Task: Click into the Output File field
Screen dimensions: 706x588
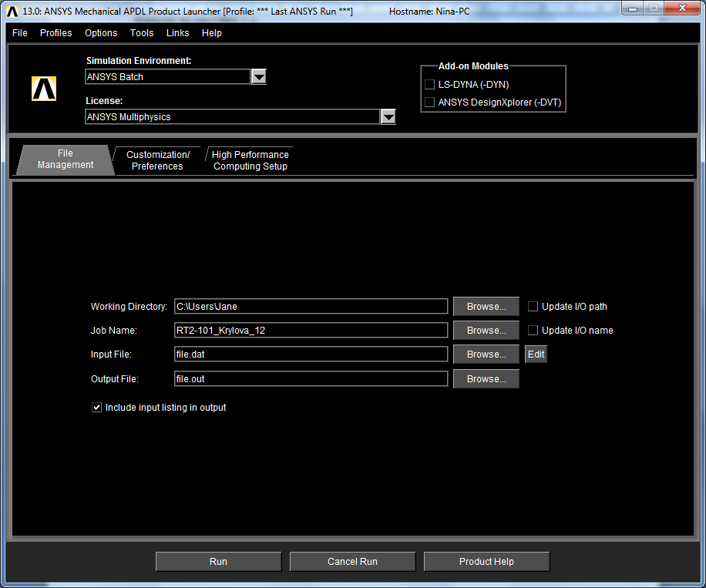Action: [311, 379]
